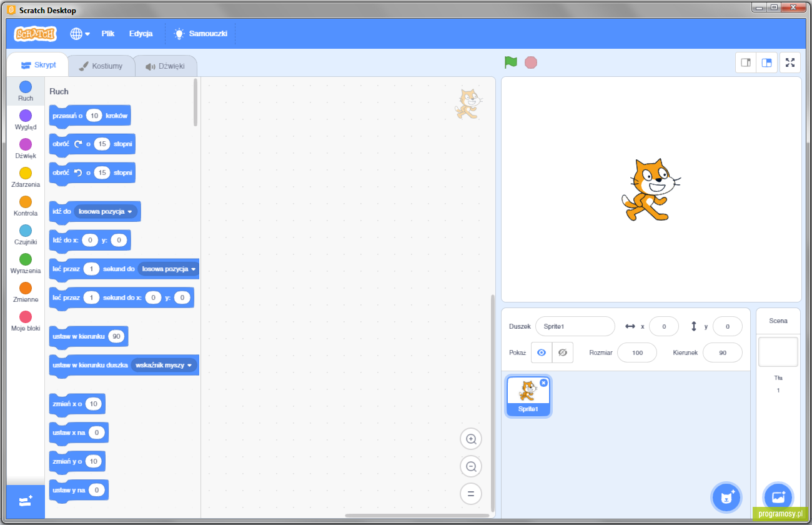The width and height of the screenshot is (812, 525).
Task: Open the Plik menu
Action: coord(108,34)
